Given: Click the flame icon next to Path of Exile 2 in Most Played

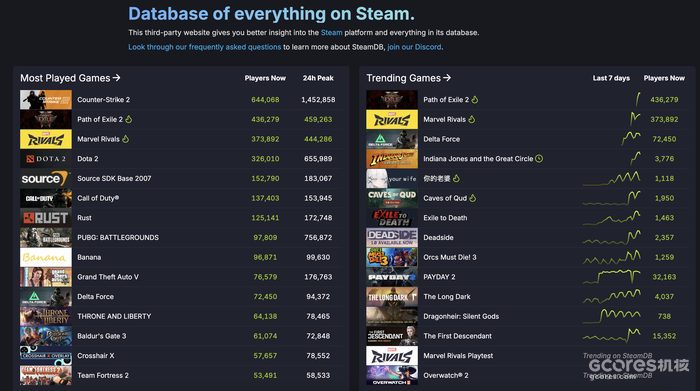Looking at the screenshot, I should (129, 119).
